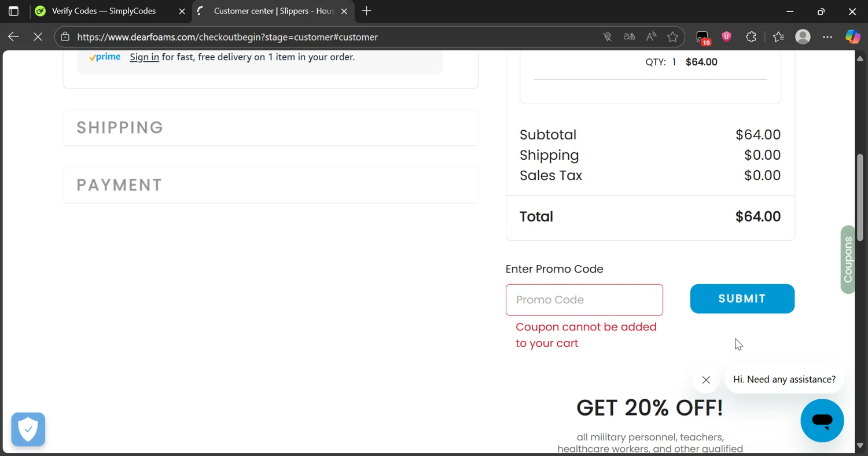The image size is (868, 456).
Task: Select the Subtotal $64.00 value
Action: coord(758,134)
